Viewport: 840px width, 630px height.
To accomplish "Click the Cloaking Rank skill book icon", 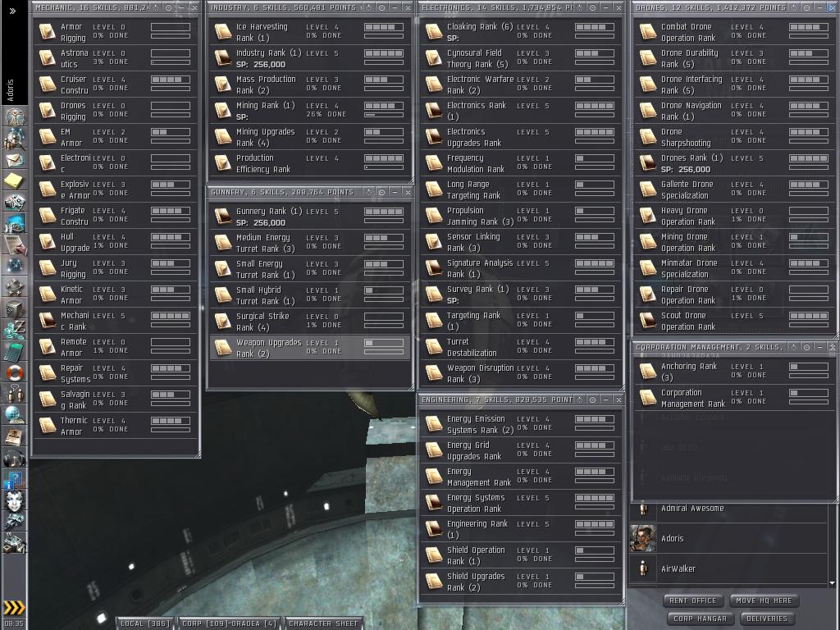I will click(x=434, y=32).
